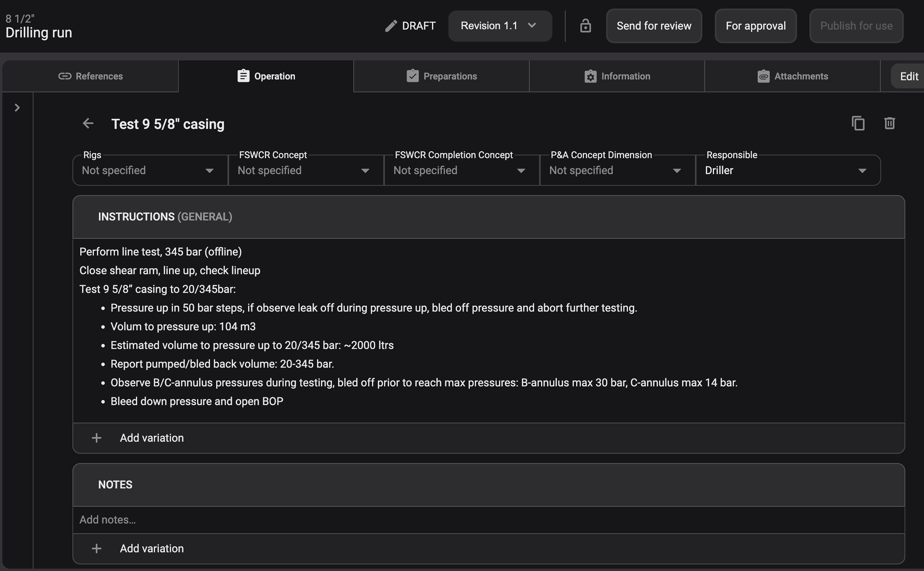Switch to the References tab
Viewport: 924px width, 571px height.
91,76
